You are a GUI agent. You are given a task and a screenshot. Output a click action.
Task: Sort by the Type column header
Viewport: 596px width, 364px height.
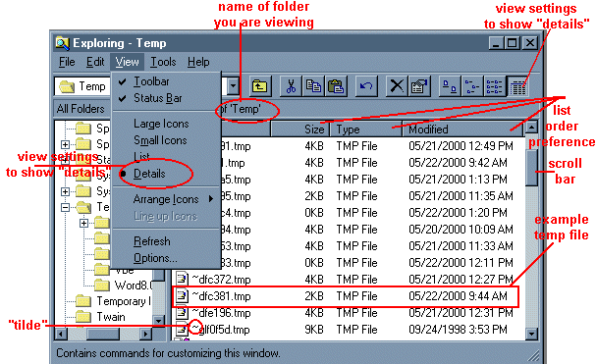click(365, 130)
